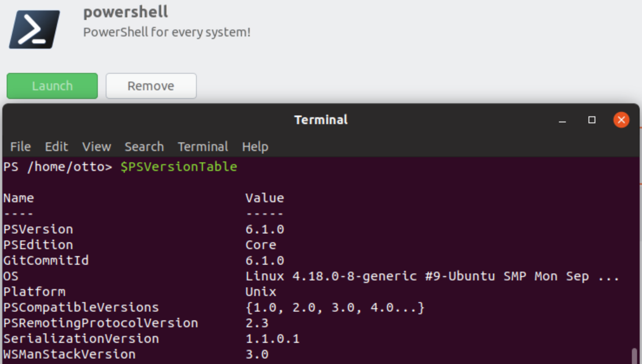Click the '3.0' WSMan stack value
Image resolution: width=642 pixels, height=364 pixels.
pos(256,354)
